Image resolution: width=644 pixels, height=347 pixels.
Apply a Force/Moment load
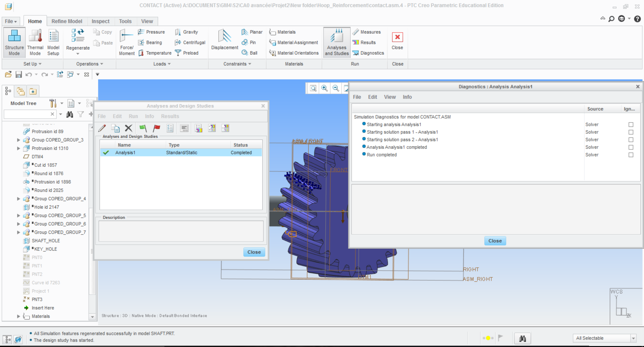(x=127, y=42)
